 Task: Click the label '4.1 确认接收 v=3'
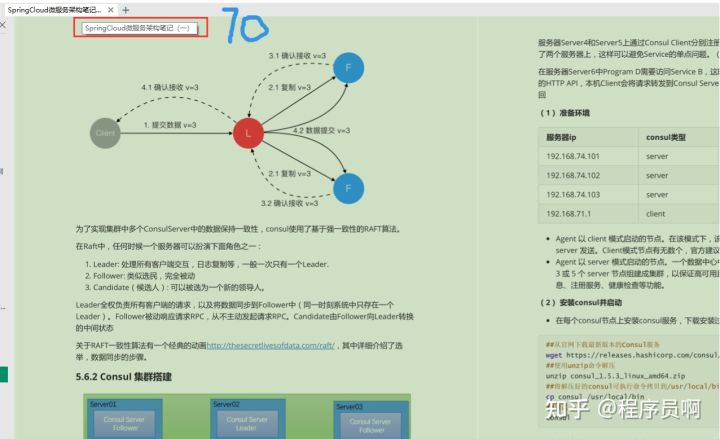click(170, 87)
